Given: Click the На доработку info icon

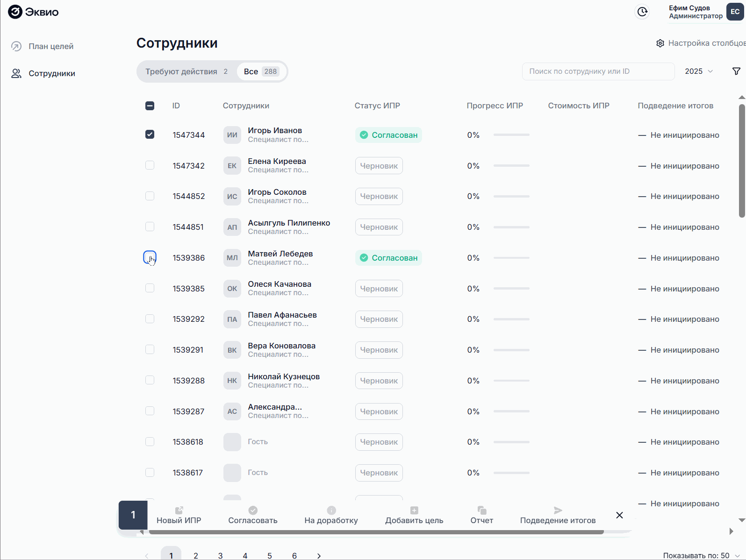Looking at the screenshot, I should point(331,510).
